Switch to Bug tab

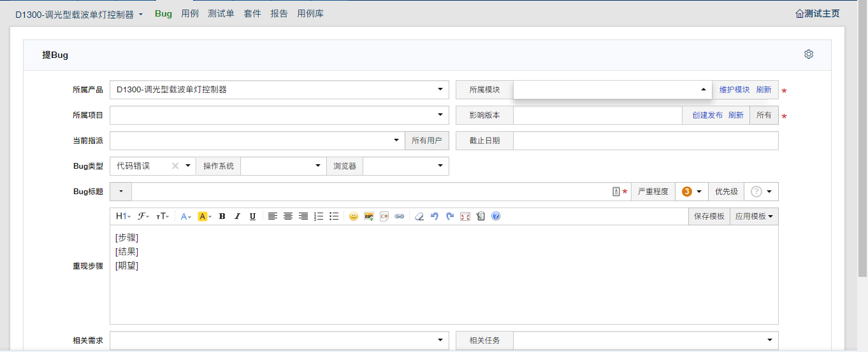[x=163, y=13]
